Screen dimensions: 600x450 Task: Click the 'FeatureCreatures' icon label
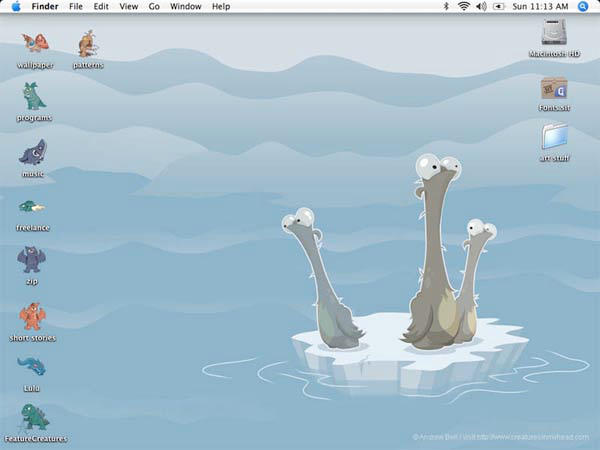(x=36, y=439)
